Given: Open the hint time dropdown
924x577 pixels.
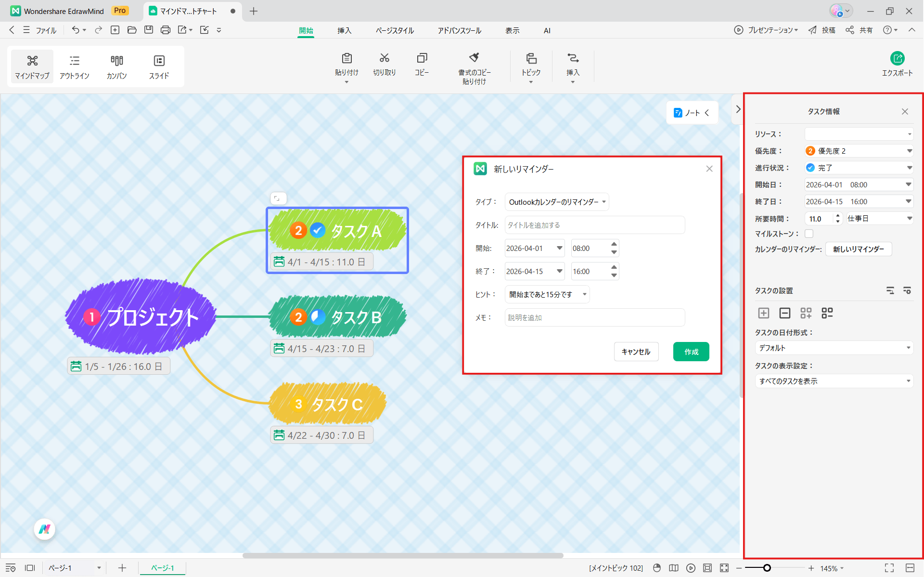Looking at the screenshot, I should coord(547,294).
